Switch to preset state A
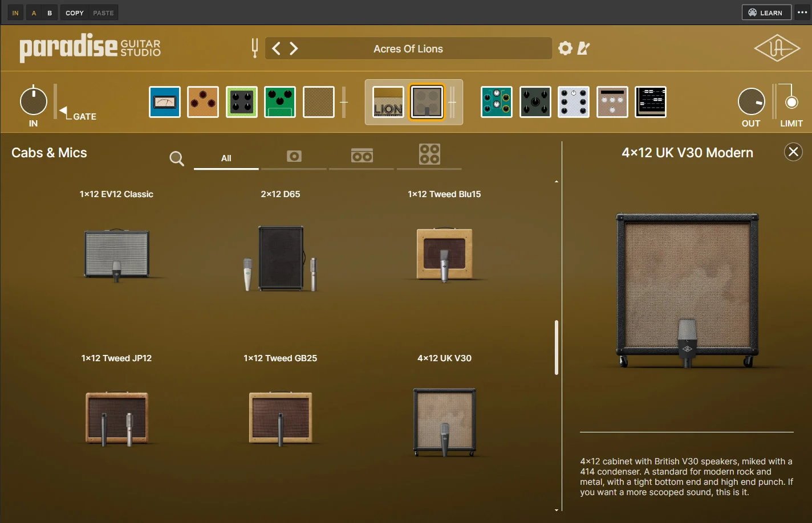 (x=34, y=13)
